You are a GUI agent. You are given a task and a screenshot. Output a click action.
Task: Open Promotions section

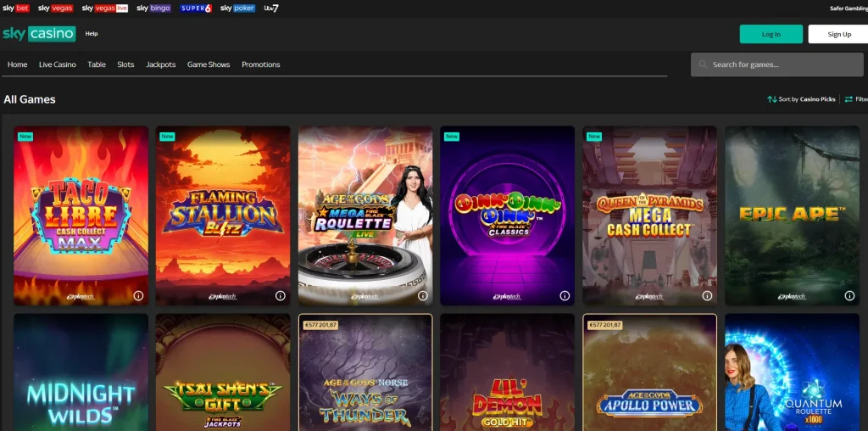261,64
